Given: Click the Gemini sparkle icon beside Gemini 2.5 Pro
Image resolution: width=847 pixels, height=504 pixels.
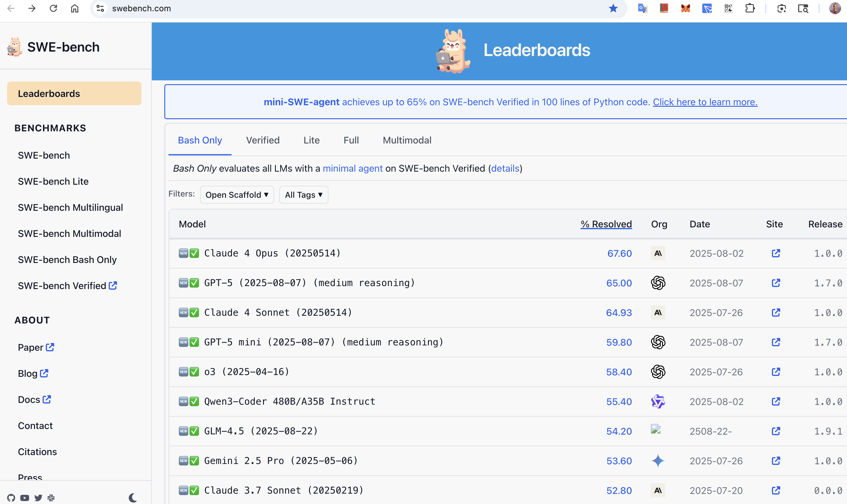Looking at the screenshot, I should coord(658,460).
